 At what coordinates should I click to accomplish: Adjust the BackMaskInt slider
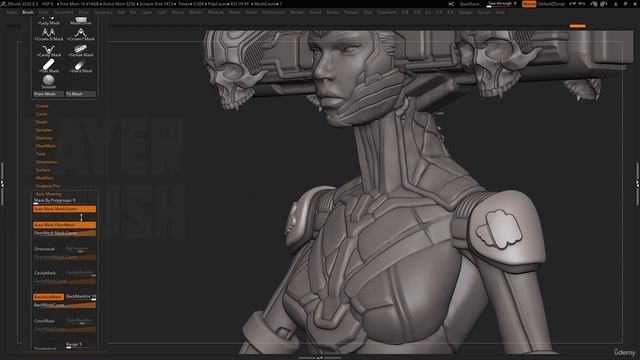[x=80, y=297]
